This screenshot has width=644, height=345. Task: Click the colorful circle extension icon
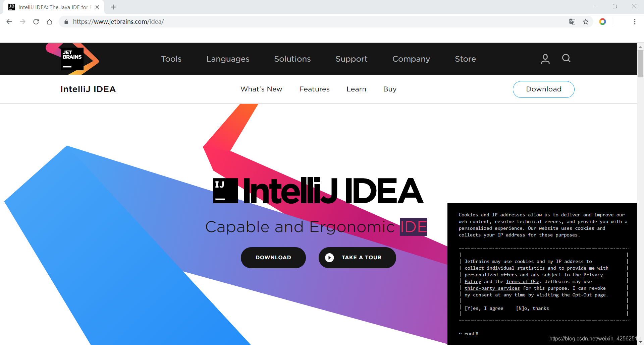pyautogui.click(x=603, y=22)
